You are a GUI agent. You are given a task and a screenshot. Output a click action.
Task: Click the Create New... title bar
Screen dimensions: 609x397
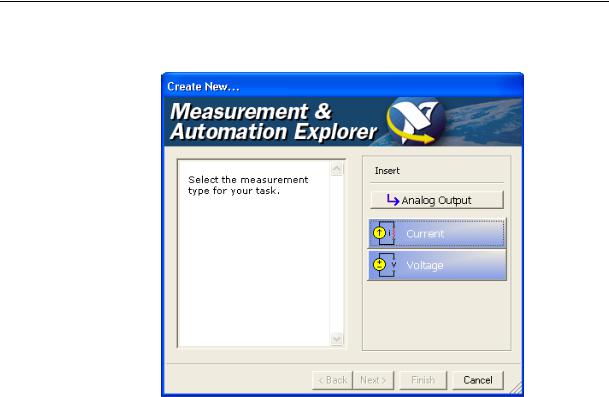point(342,86)
